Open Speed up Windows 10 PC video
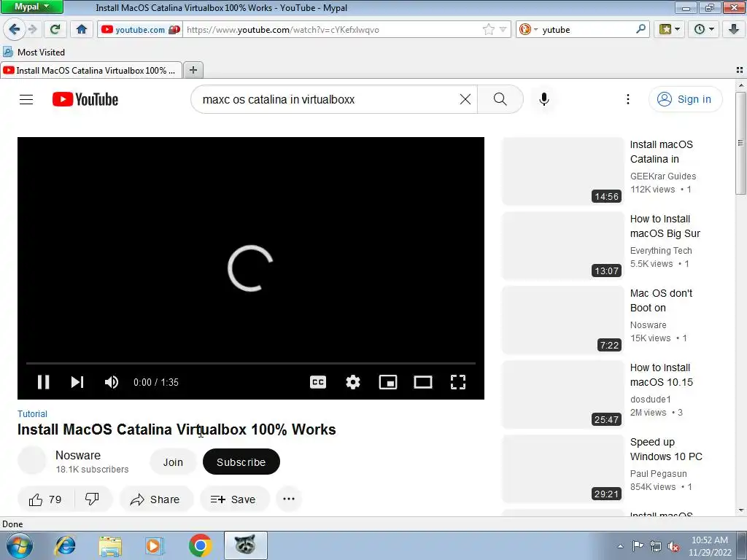This screenshot has width=747, height=560. [x=666, y=449]
